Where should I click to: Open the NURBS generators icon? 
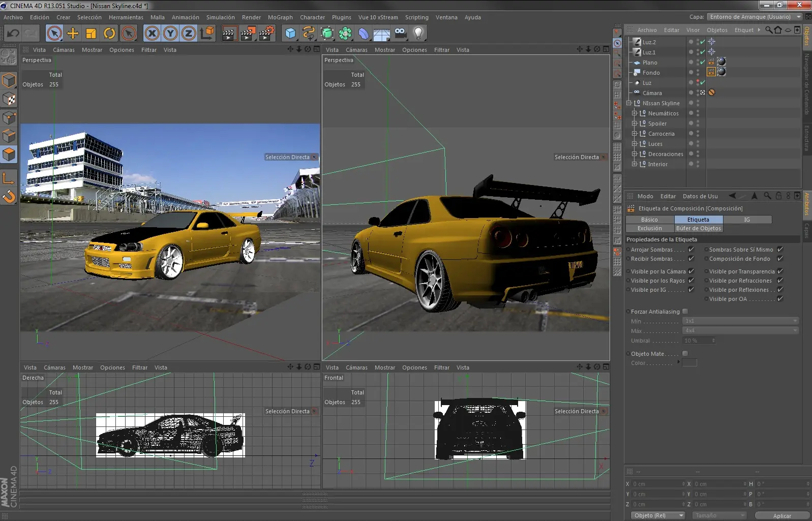327,34
